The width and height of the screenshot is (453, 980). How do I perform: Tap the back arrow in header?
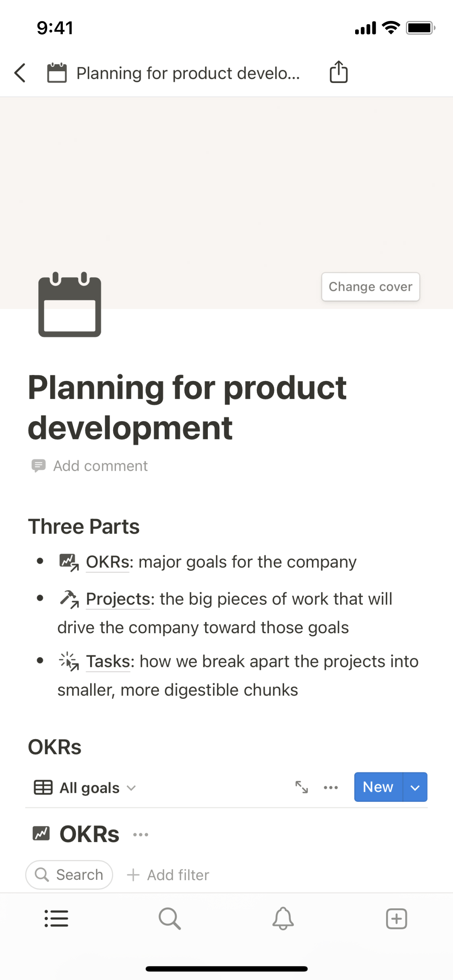(x=20, y=73)
